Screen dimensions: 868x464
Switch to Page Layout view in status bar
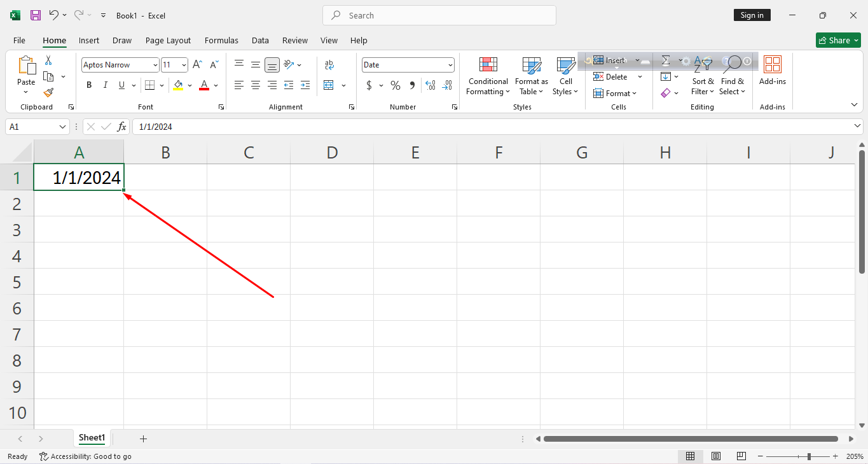pos(716,456)
